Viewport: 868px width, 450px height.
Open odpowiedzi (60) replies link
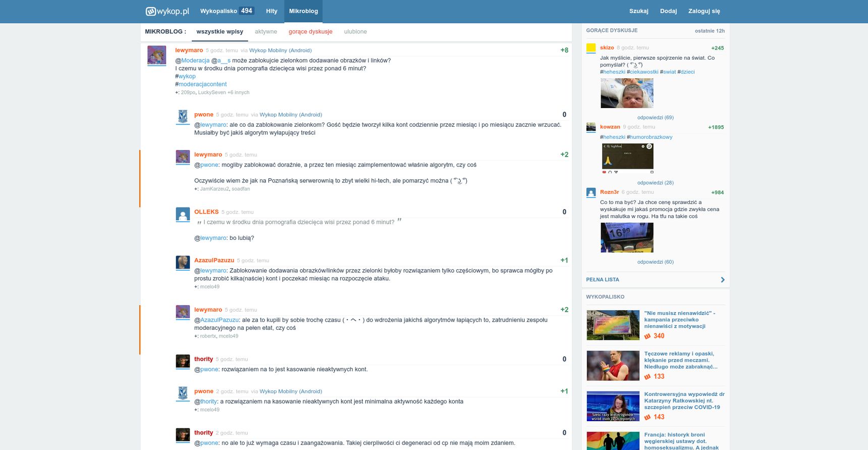[655, 262]
